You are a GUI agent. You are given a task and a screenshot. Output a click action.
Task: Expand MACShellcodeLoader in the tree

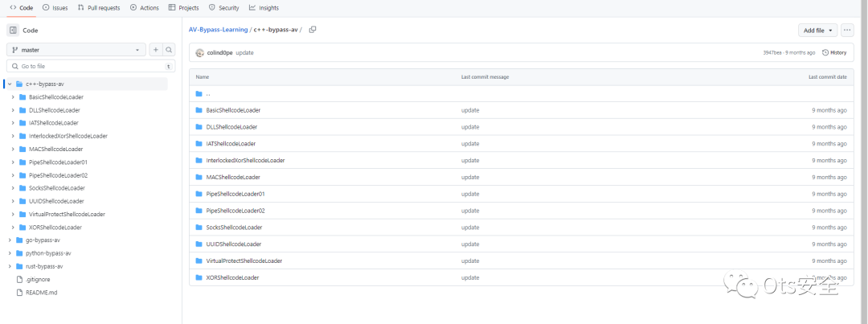point(12,149)
